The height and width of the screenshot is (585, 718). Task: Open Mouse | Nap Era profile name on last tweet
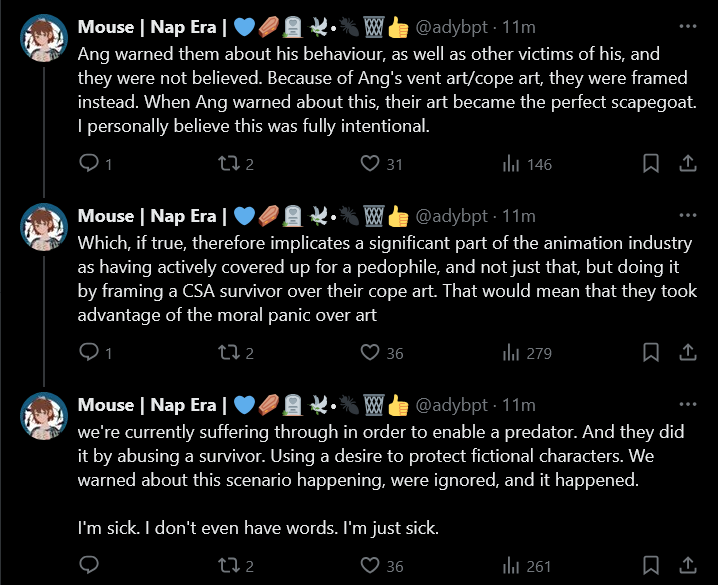pyautogui.click(x=147, y=405)
